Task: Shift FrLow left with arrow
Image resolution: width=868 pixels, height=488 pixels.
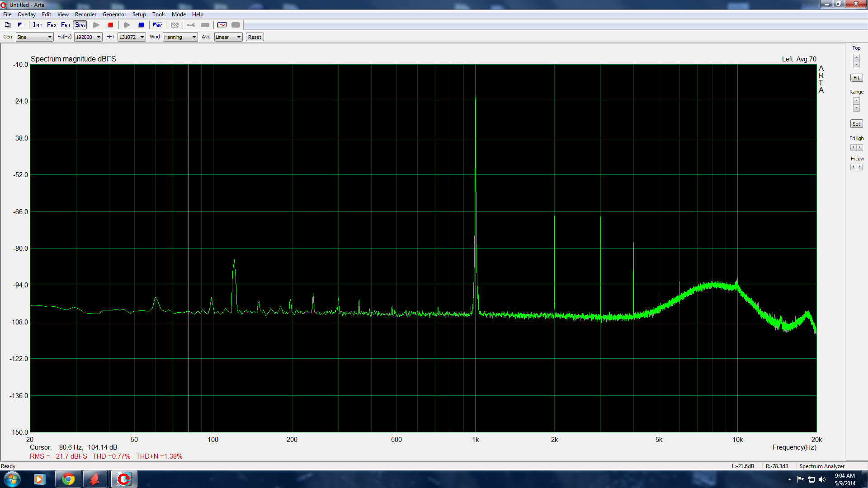Action: pyautogui.click(x=853, y=167)
